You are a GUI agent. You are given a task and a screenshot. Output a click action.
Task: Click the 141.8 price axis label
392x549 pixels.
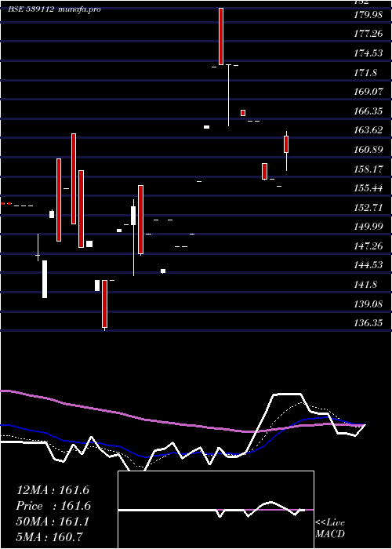click(366, 285)
